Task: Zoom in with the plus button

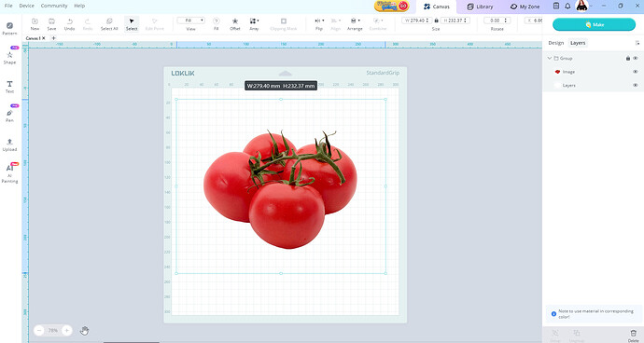Action: 66,330
